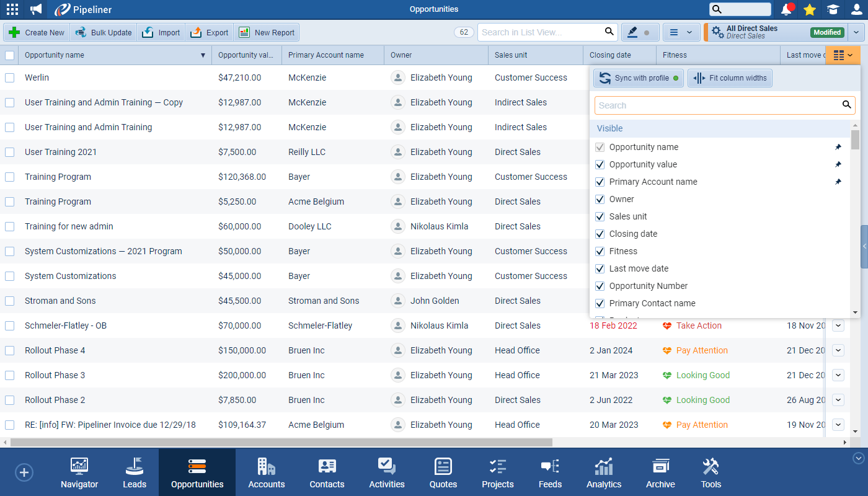Open the app grid launcher icon
The image size is (868, 496).
(12, 9)
